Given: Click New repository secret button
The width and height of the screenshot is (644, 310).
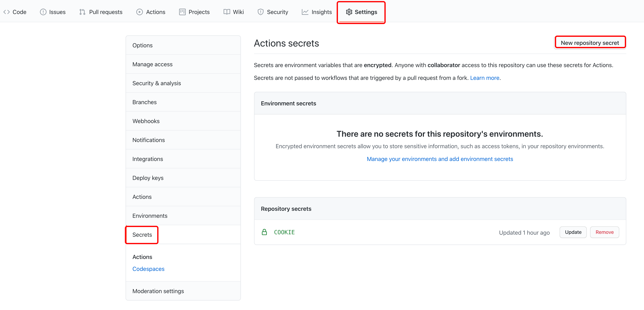Looking at the screenshot, I should (590, 43).
